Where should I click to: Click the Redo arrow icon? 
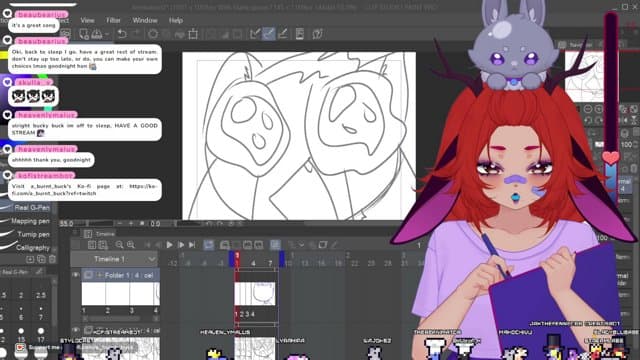click(136, 34)
